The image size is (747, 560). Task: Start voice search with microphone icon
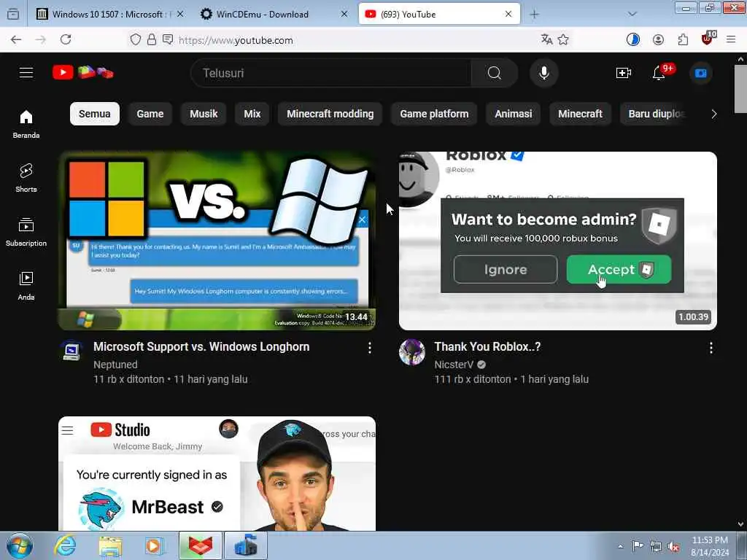pos(544,73)
